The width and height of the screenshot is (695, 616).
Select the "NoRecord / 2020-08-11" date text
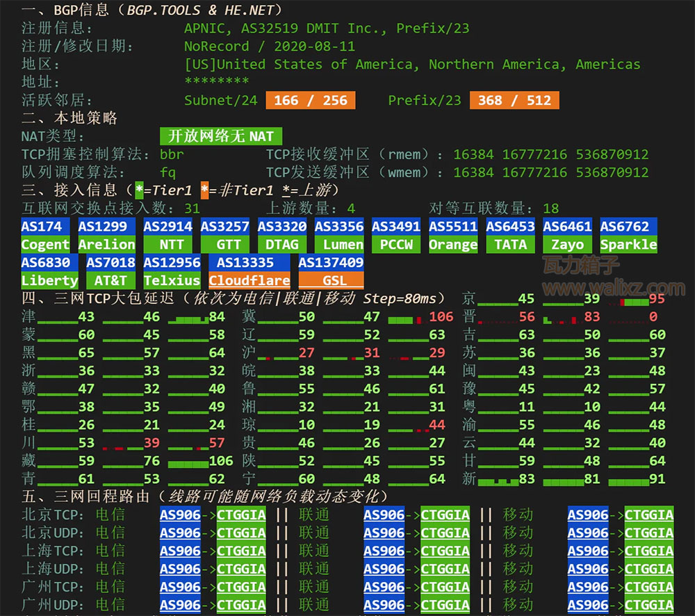pos(270,46)
